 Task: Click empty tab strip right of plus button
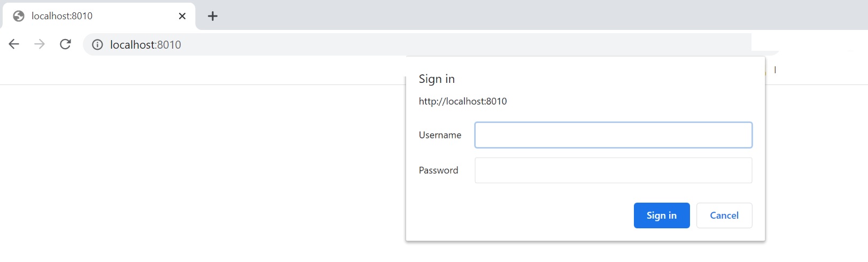click(481, 15)
